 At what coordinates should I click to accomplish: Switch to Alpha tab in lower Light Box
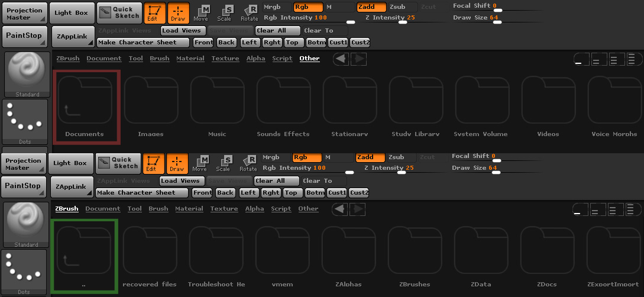coord(255,209)
